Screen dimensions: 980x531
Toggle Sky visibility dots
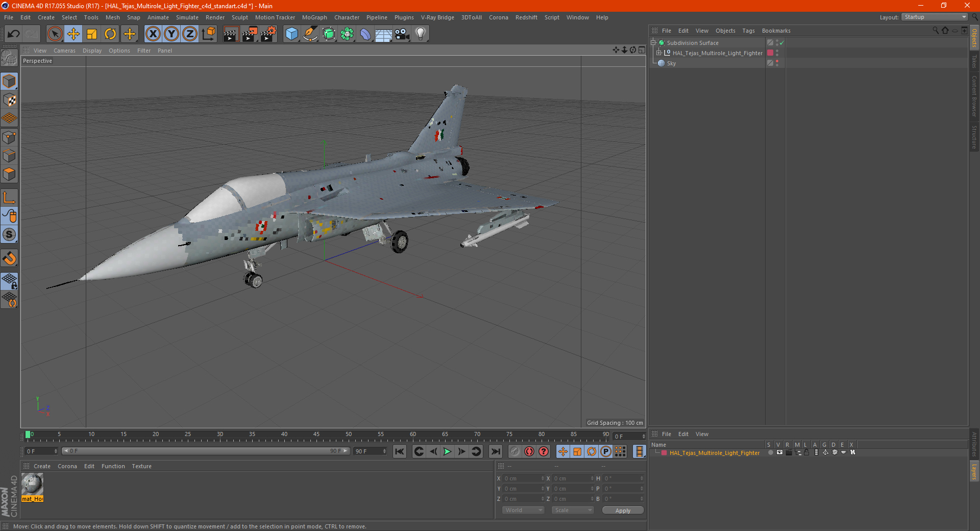pos(777,63)
